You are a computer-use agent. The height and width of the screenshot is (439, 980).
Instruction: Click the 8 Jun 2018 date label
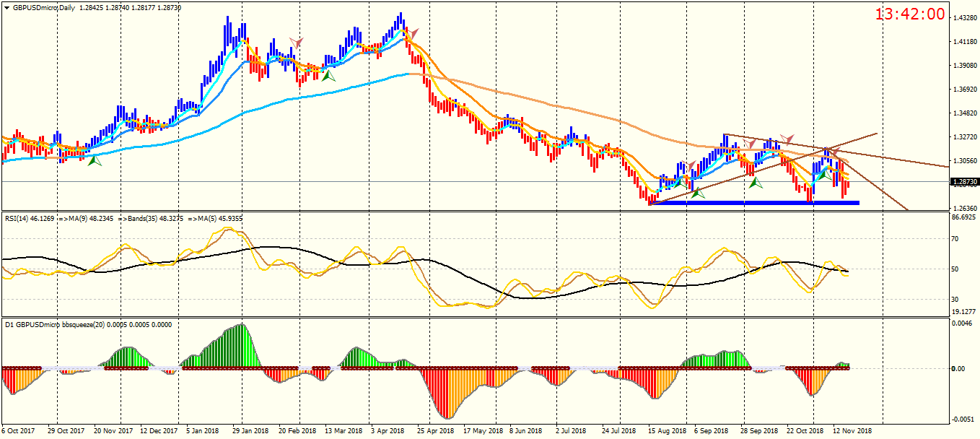pyautogui.click(x=527, y=431)
